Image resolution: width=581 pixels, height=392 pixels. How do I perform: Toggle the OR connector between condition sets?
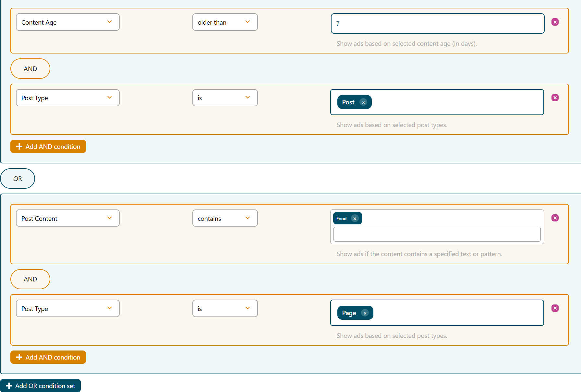point(18,178)
